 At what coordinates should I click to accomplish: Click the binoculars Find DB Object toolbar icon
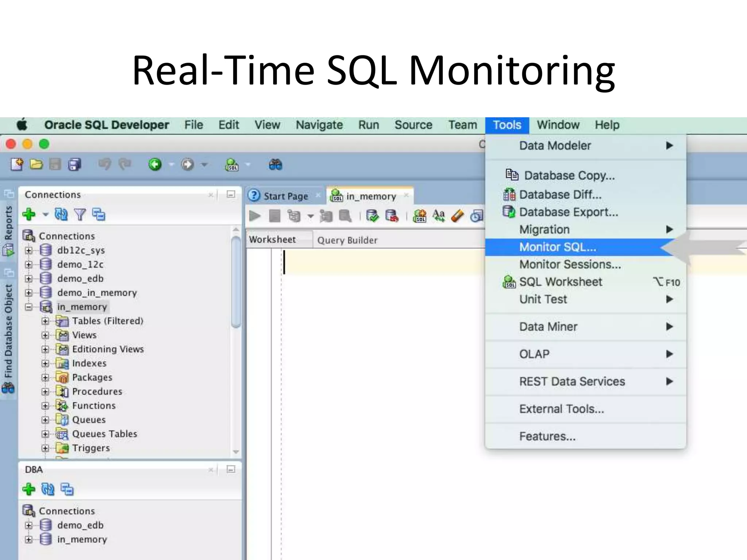click(x=275, y=165)
